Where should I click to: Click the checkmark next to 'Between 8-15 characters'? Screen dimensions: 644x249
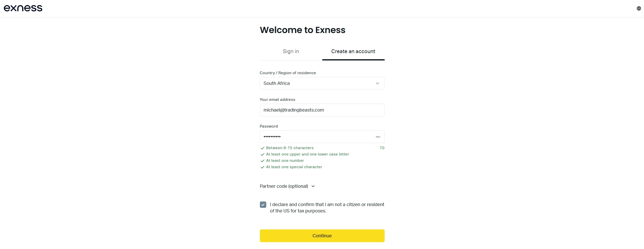(x=262, y=148)
